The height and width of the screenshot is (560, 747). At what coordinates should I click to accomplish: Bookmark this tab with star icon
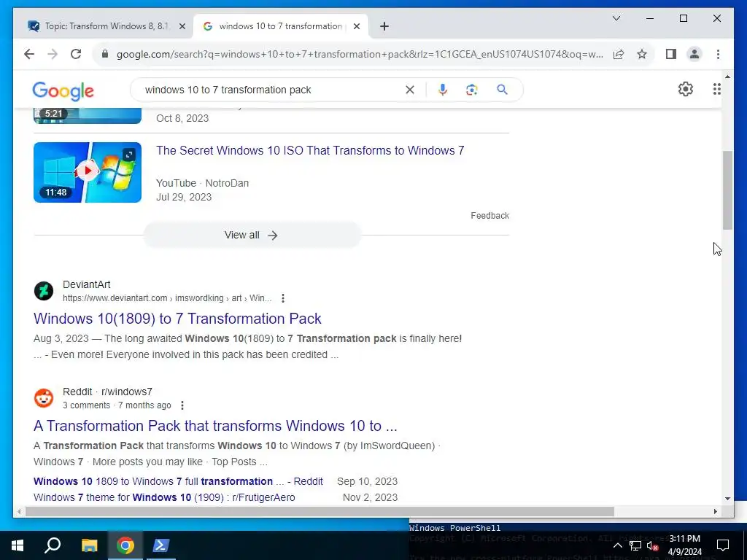[642, 54]
